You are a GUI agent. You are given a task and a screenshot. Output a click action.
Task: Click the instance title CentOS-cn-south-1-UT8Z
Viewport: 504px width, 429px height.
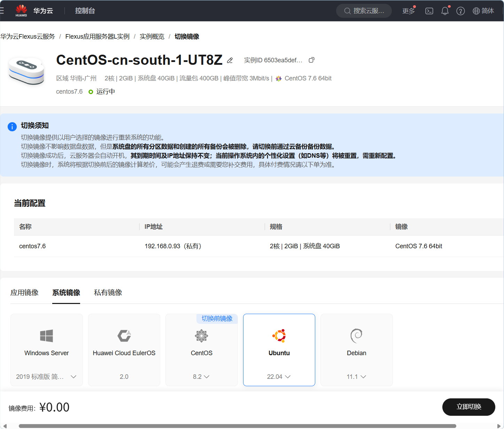[139, 60]
